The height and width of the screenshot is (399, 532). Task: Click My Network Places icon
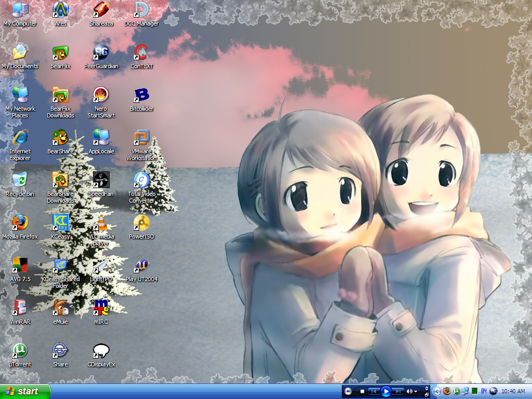click(x=20, y=102)
